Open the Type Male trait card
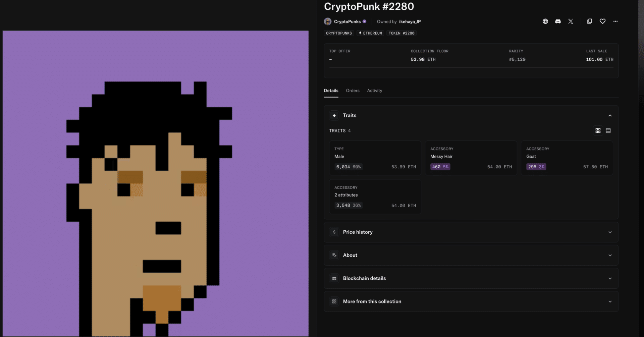This screenshot has height=337, width=644. 375,158
